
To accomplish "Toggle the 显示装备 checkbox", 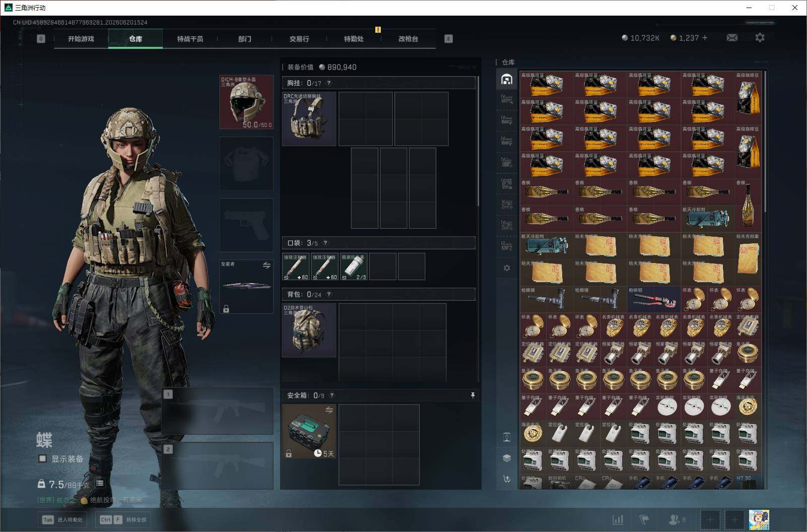I will coord(43,458).
